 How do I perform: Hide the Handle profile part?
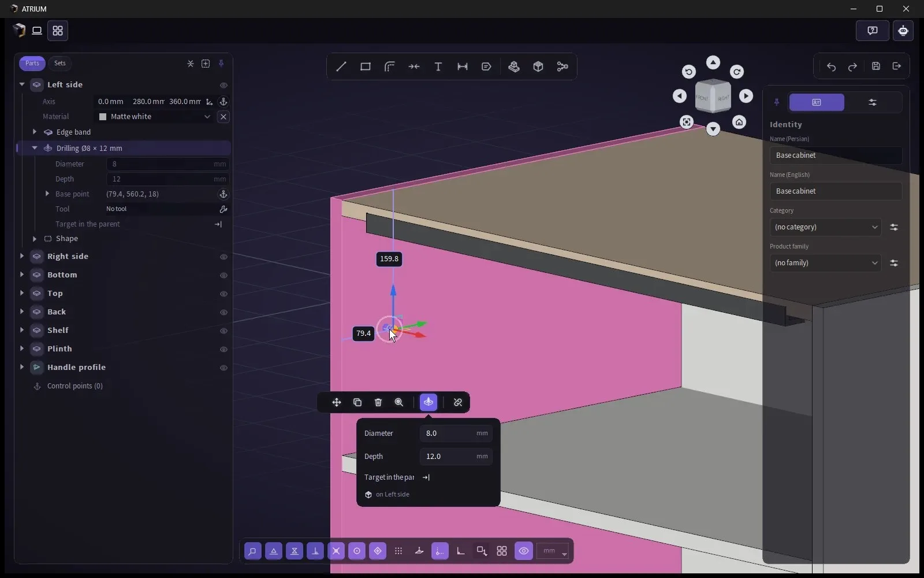coord(223,368)
